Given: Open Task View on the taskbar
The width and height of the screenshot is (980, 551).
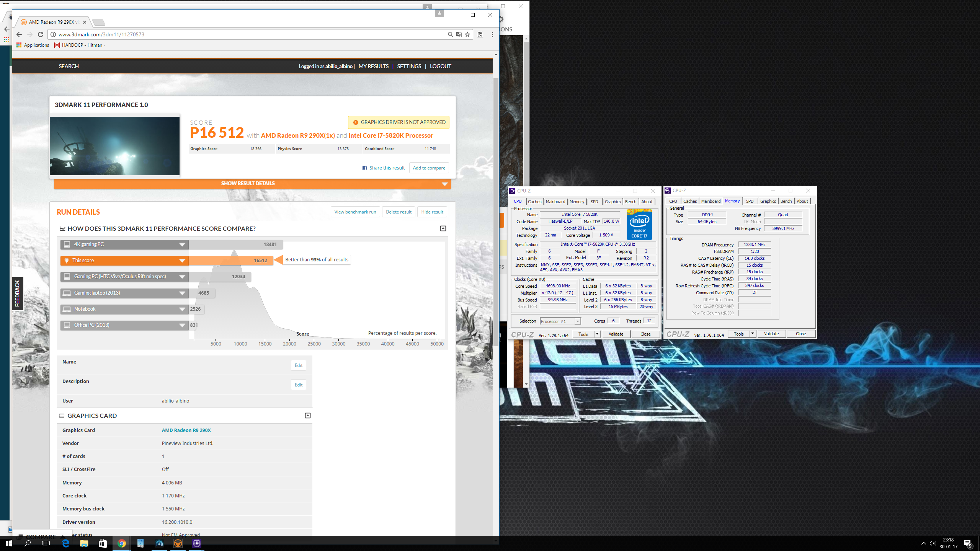Looking at the screenshot, I should 46,543.
